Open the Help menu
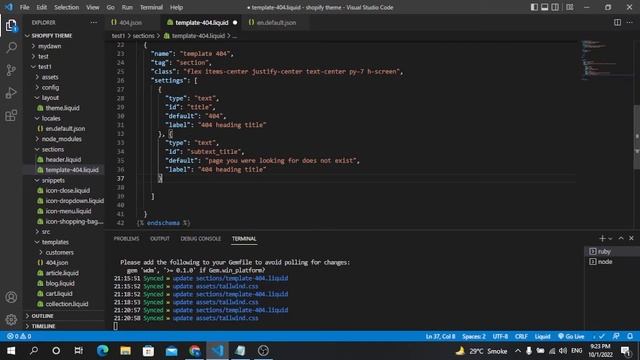640x360 pixels. tap(176, 7)
